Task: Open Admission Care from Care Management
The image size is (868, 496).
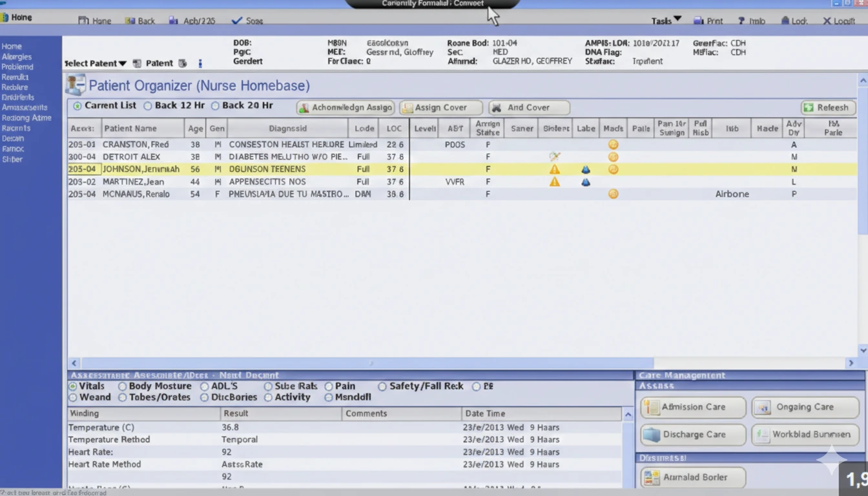Action: point(692,407)
